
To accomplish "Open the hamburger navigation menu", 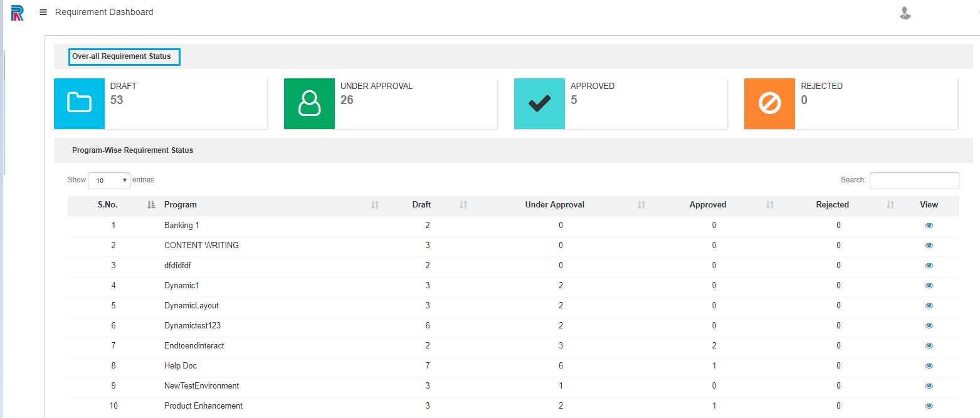I will tap(43, 11).
